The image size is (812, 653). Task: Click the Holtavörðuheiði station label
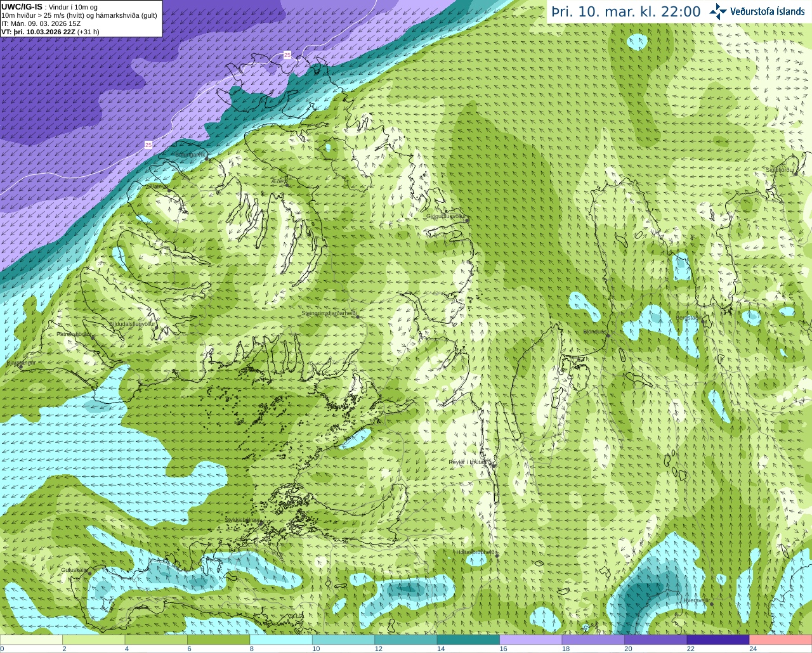(x=476, y=552)
